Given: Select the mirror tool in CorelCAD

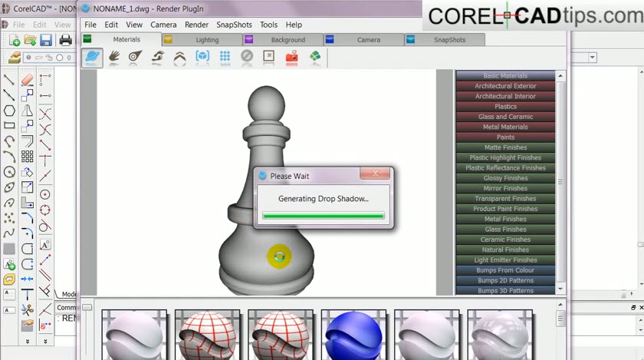Looking at the screenshot, I should click(x=27, y=111).
